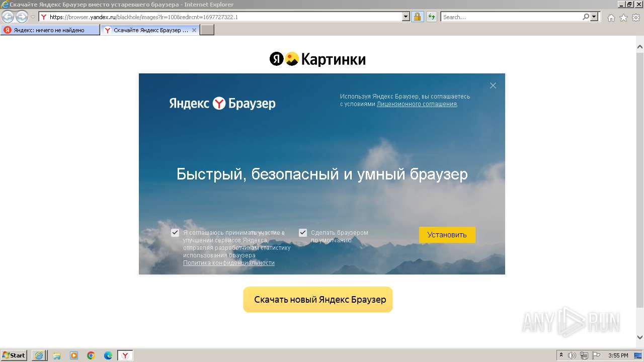Close the Яндекс Браузер promo banner
Viewport: 644px width, 362px height.
click(x=493, y=85)
